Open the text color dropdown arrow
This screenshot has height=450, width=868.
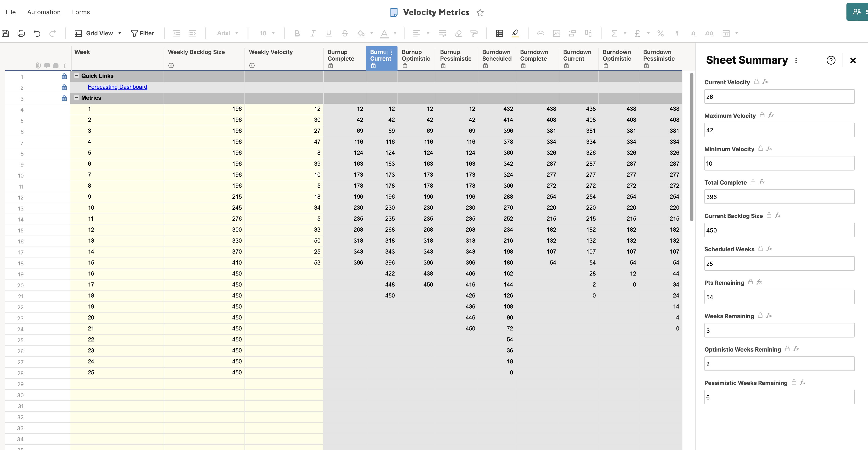point(395,33)
